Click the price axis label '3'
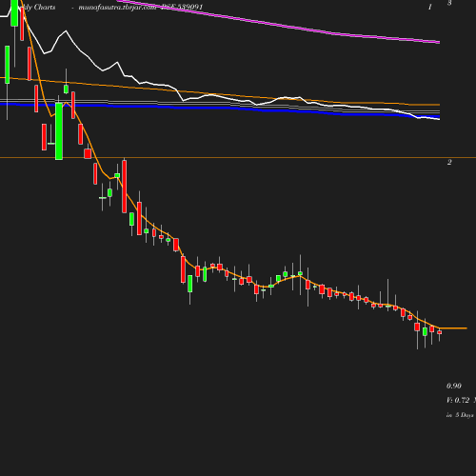 (x=449, y=3)
